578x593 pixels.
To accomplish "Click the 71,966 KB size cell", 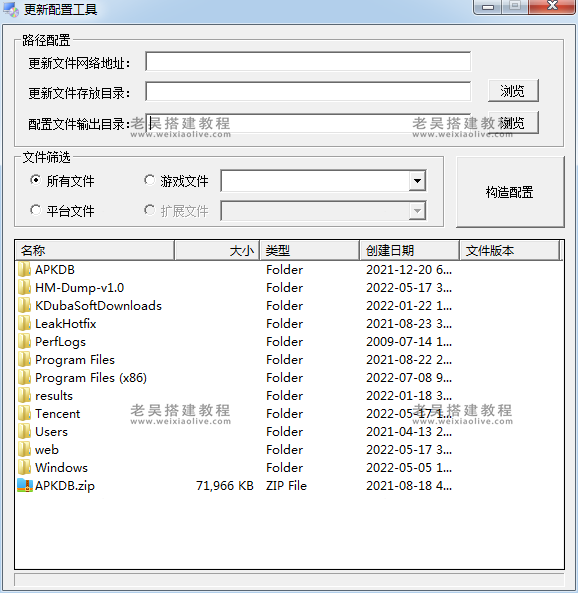I will (225, 486).
